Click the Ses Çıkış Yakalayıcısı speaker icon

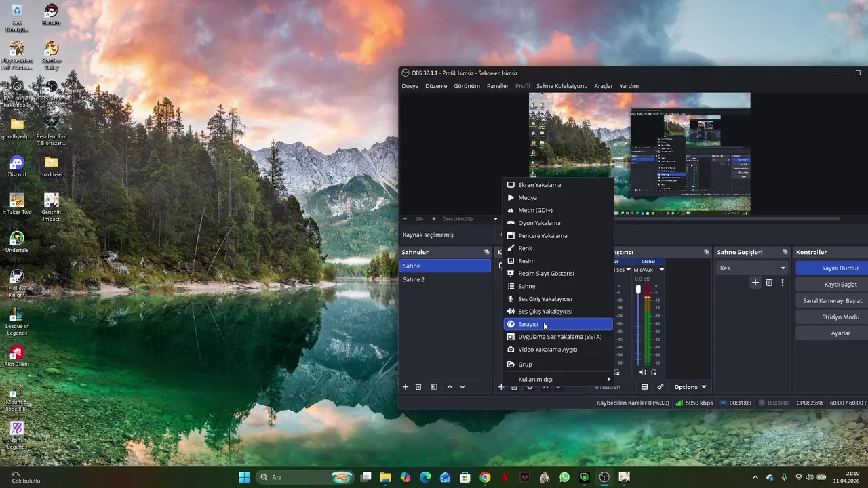511,311
